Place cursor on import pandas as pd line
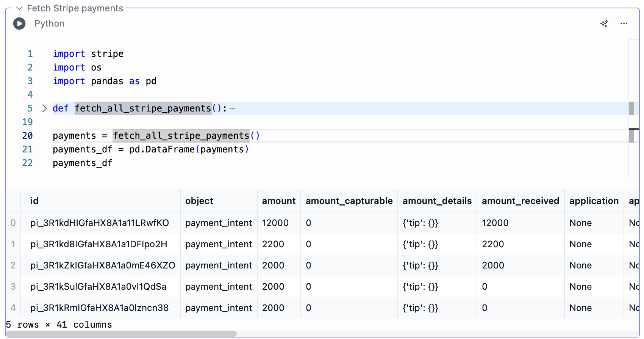This screenshot has height=339, width=644. 105,81
